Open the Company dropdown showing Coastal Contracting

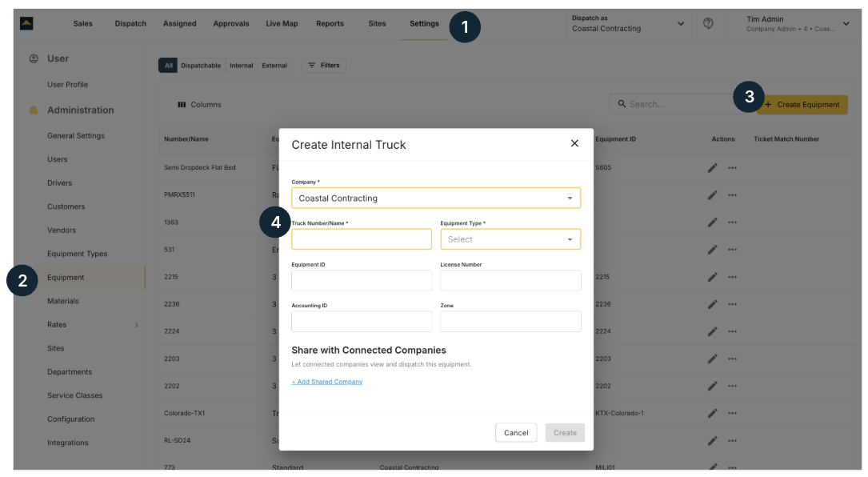(x=436, y=198)
